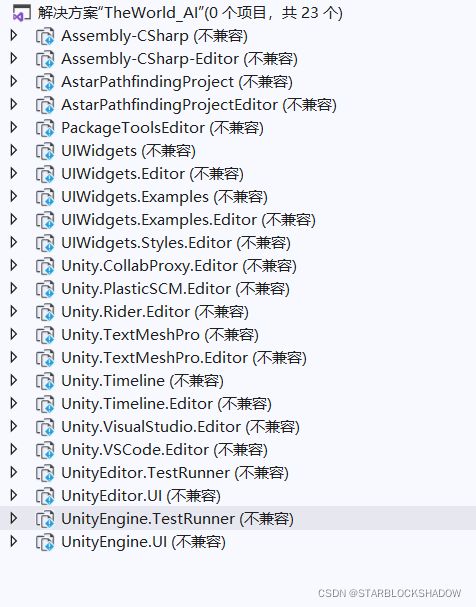The image size is (476, 607).
Task: Click the PackageToolsEditor project icon
Action: (x=45, y=128)
